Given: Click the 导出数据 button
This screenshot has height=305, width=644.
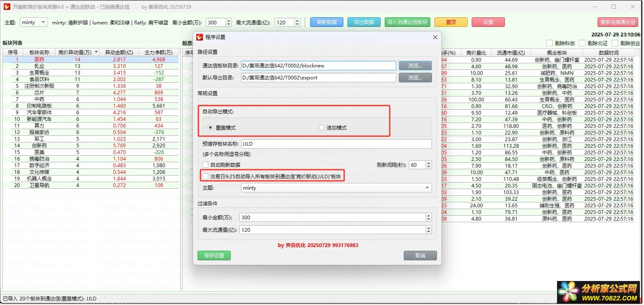Looking at the screenshot, I should coord(364,22).
